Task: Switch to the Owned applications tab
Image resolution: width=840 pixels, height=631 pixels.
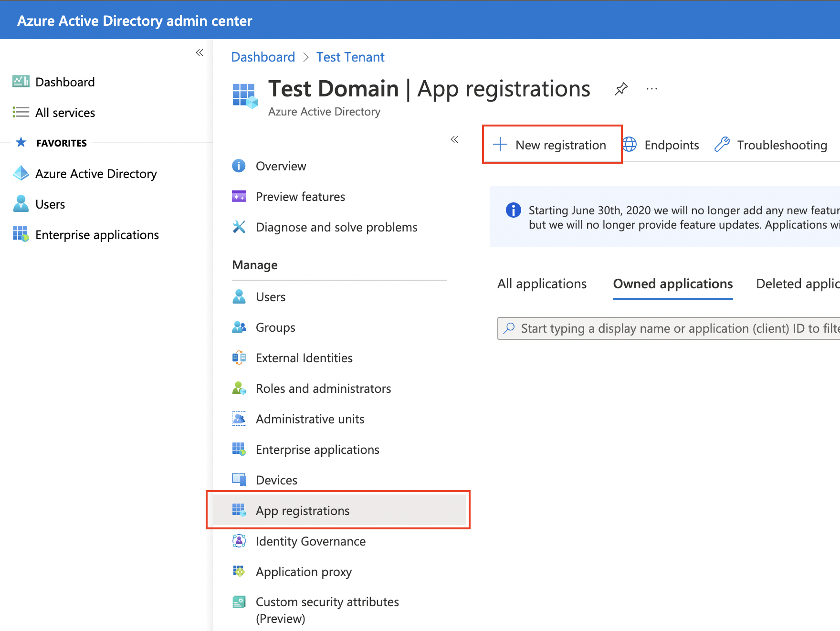Action: (672, 284)
